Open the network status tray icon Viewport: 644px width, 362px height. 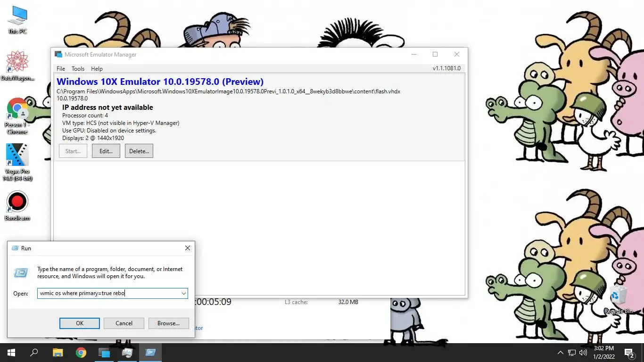pyautogui.click(x=572, y=353)
